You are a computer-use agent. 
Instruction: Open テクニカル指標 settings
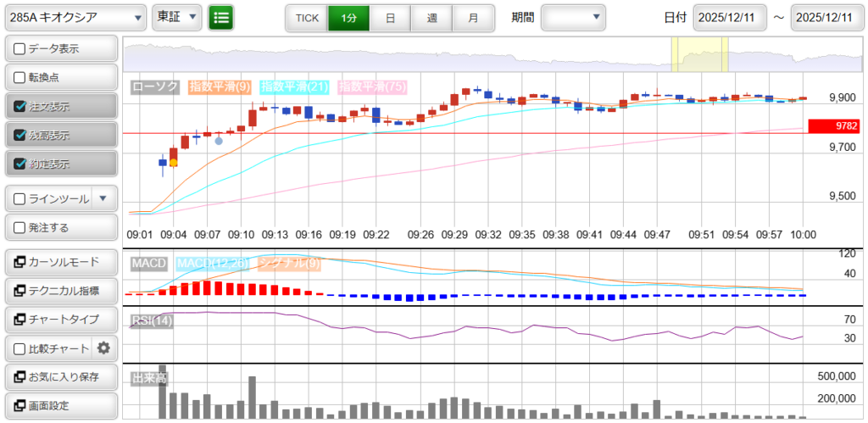pos(60,291)
